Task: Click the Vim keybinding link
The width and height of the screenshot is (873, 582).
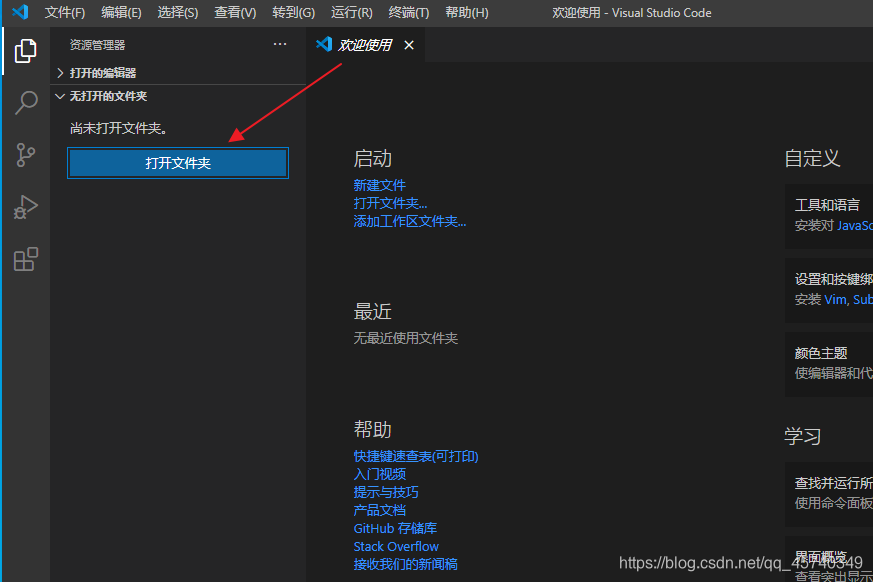Action: point(835,300)
